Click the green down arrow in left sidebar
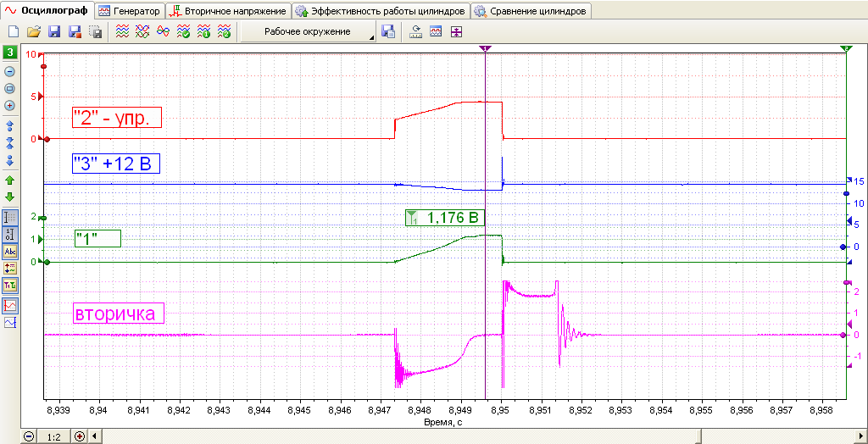The image size is (868, 444). pos(10,197)
